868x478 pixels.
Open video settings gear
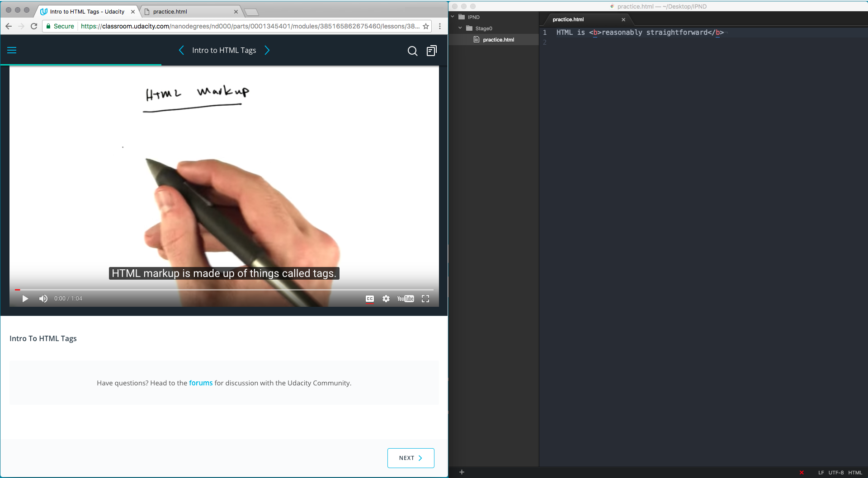coord(386,299)
